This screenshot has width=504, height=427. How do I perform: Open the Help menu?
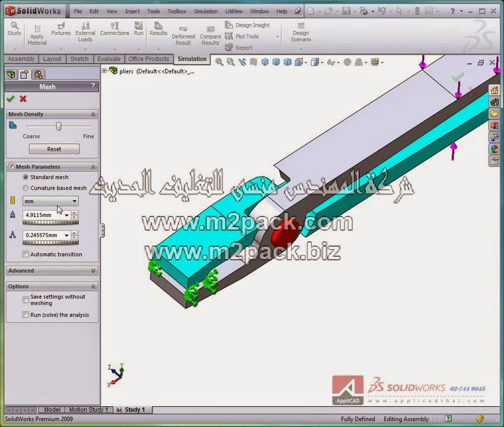click(282, 11)
